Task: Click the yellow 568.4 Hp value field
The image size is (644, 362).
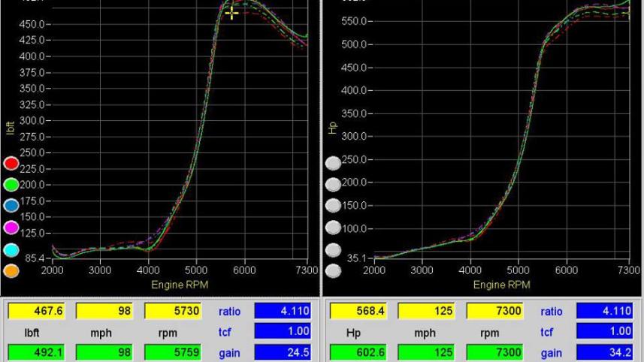Action: 357,311
